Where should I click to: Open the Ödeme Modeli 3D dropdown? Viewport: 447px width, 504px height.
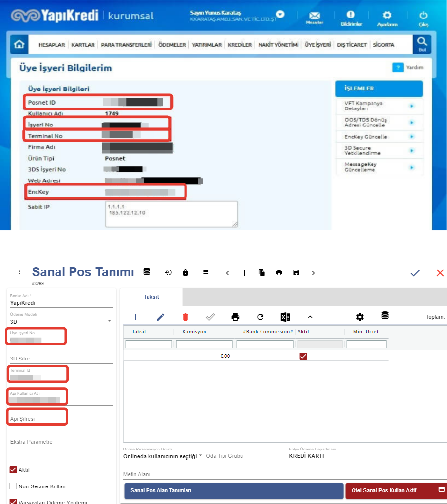coord(108,322)
